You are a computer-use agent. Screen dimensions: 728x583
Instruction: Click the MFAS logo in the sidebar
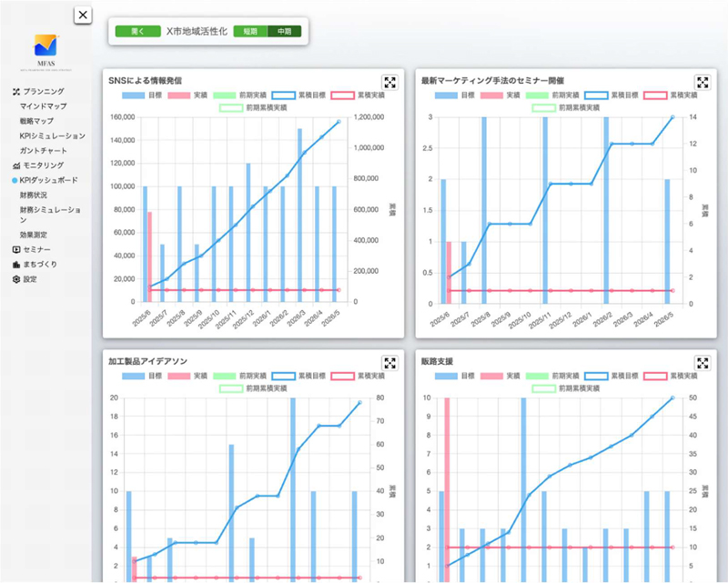point(45,52)
